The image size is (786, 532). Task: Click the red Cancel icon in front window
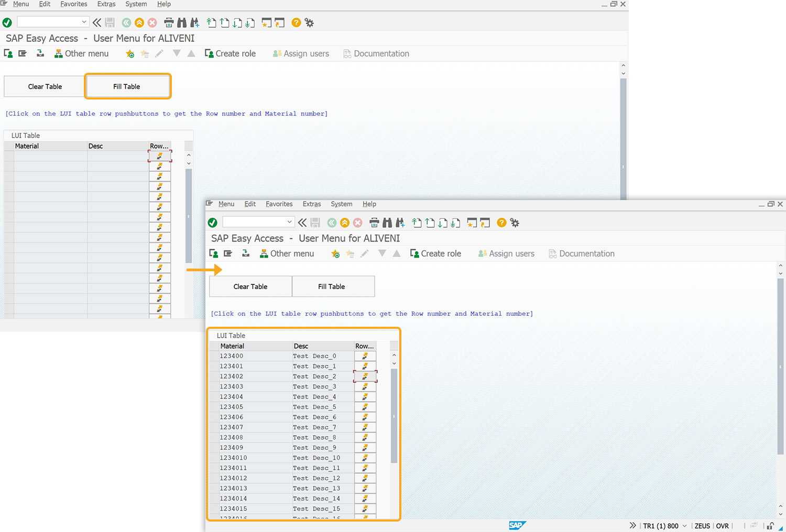point(358,223)
